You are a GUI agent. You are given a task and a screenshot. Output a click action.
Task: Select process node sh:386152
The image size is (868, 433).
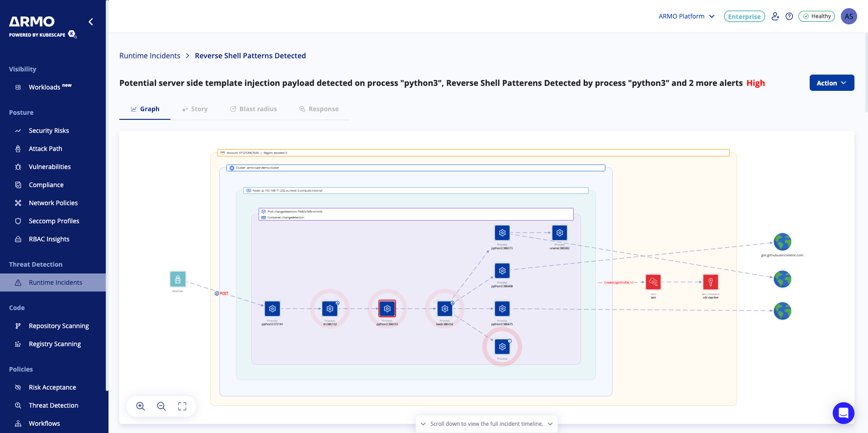tap(330, 309)
